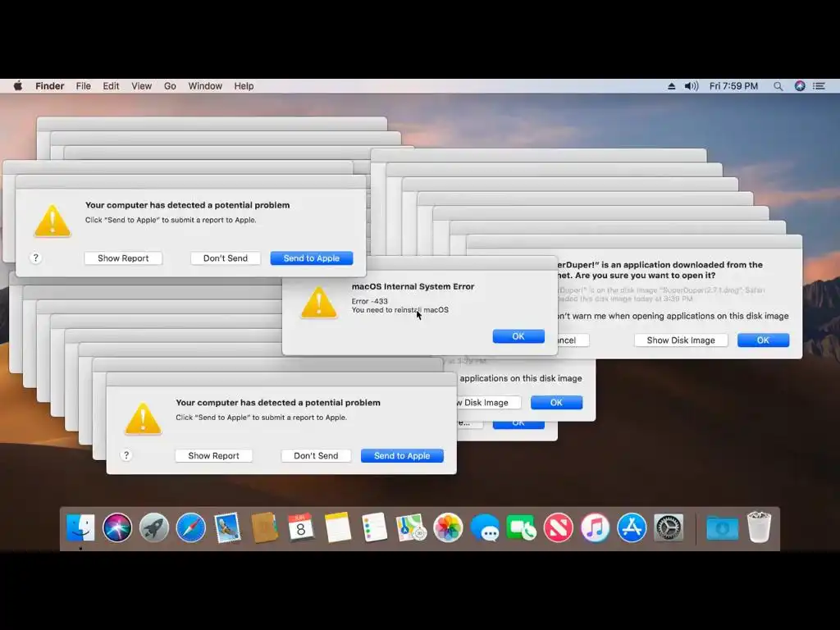Click Show Report in upper problem dialog
This screenshot has width=840, height=630.
pos(123,258)
